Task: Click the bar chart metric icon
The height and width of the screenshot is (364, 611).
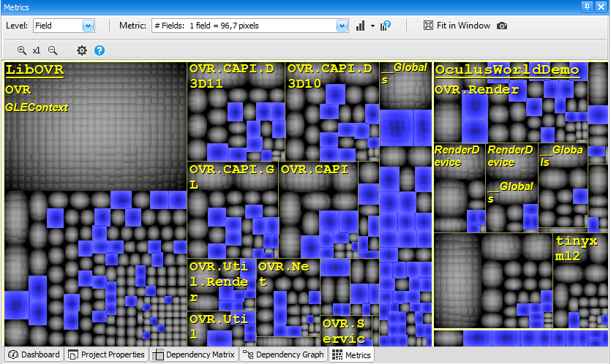Action: [361, 26]
